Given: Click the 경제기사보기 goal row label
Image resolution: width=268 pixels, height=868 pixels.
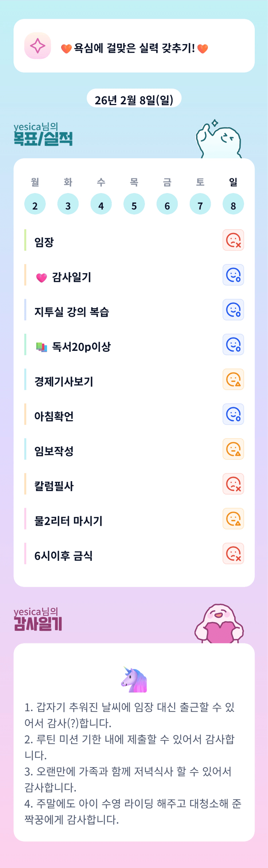Looking at the screenshot, I should tap(64, 381).
